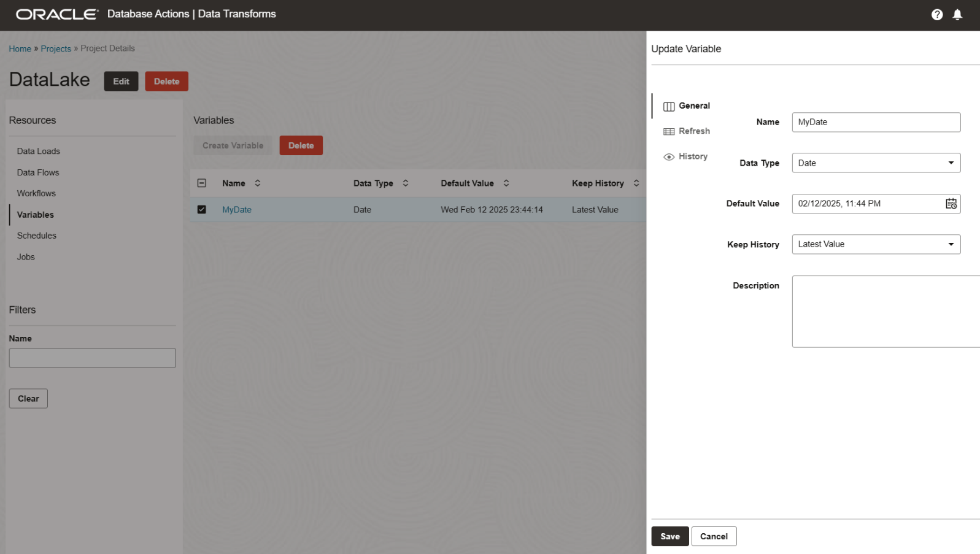
Task: Click the Name filter input field
Action: pyautogui.click(x=93, y=358)
